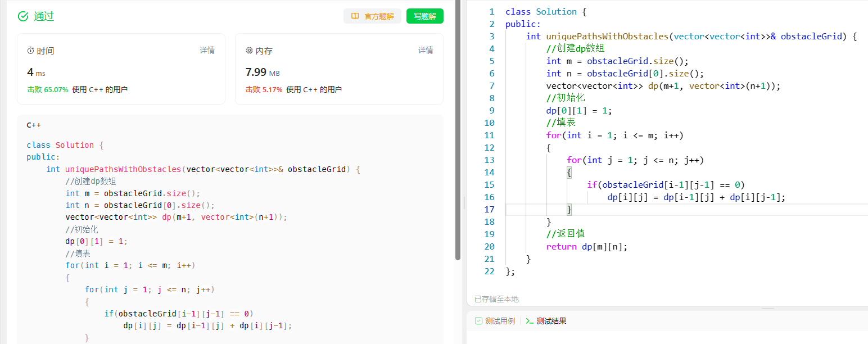868x344 pixels.
Task: Click the 写题解 green button
Action: pos(424,16)
